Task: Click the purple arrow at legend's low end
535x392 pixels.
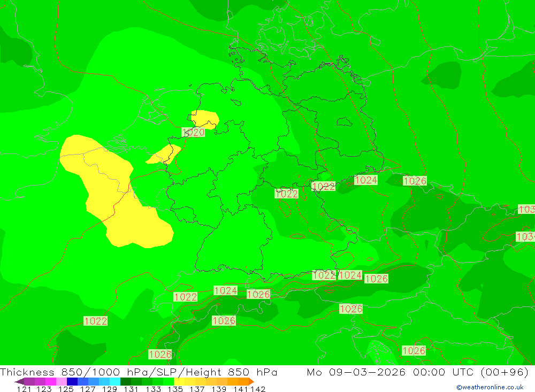Action: (19, 381)
